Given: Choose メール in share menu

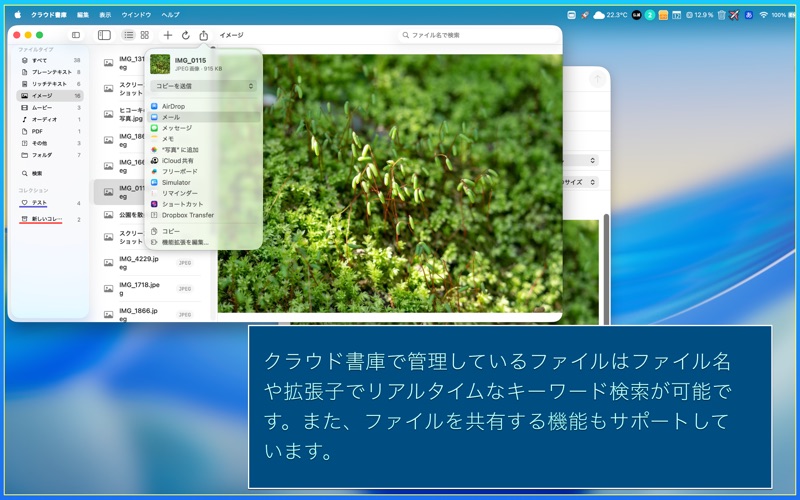Looking at the screenshot, I should tap(204, 117).
